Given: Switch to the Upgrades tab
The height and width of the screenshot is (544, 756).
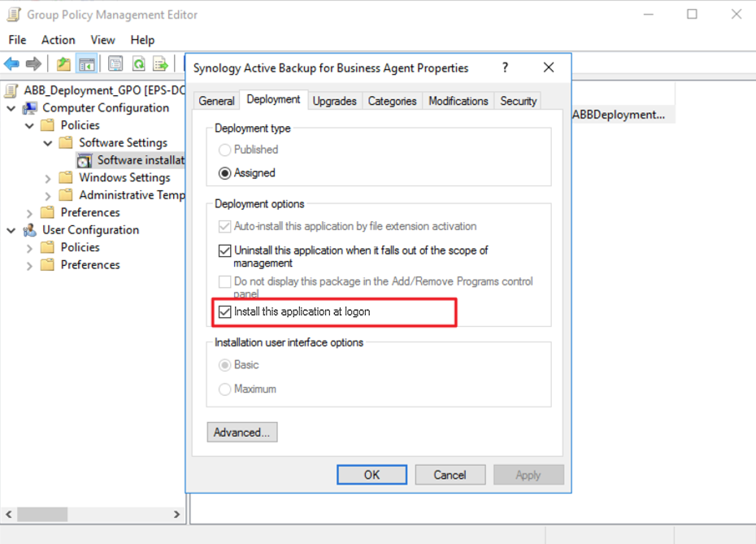Looking at the screenshot, I should [334, 101].
